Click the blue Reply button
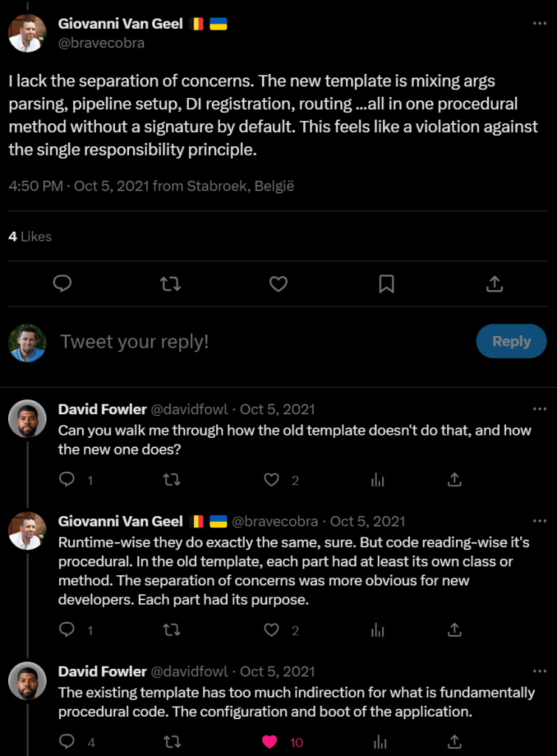Image resolution: width=557 pixels, height=756 pixels. click(x=511, y=341)
